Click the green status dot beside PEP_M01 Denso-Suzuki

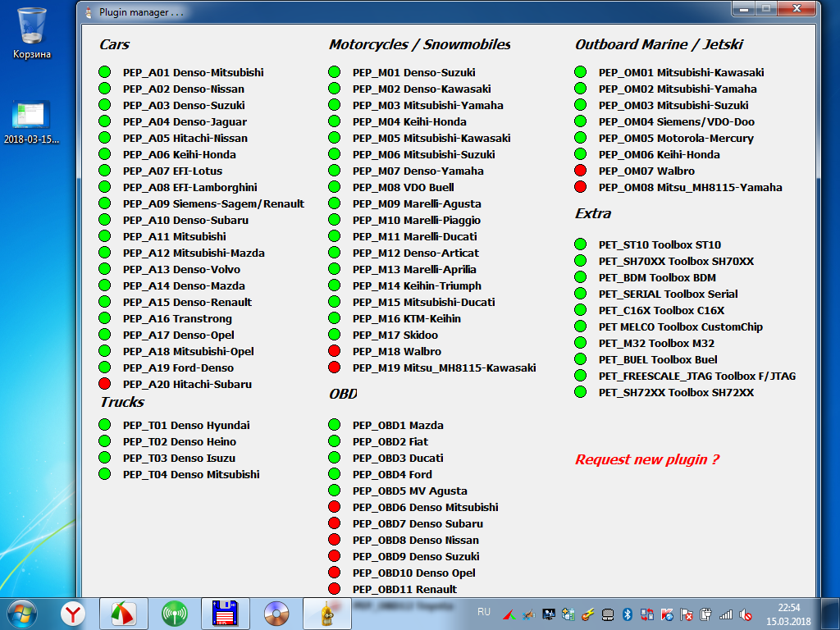click(x=335, y=72)
